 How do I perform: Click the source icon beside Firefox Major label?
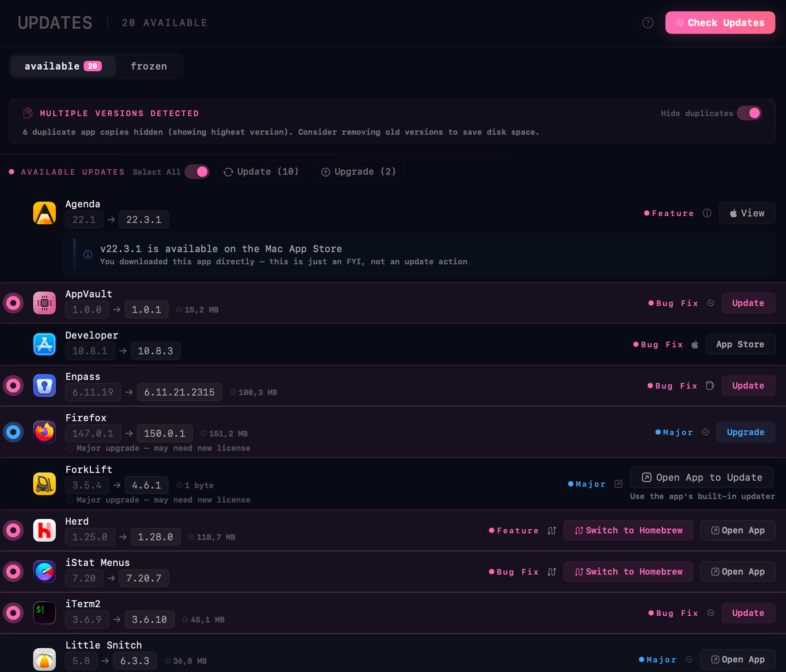[705, 432]
